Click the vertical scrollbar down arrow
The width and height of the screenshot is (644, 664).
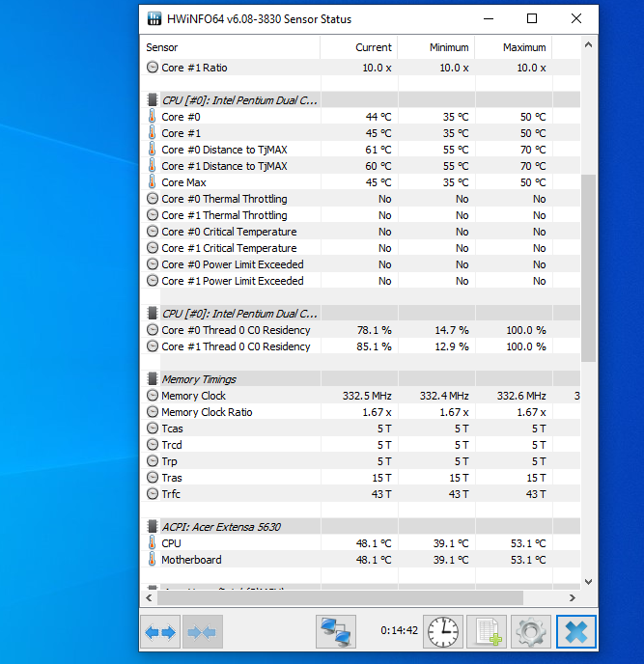[x=588, y=582]
